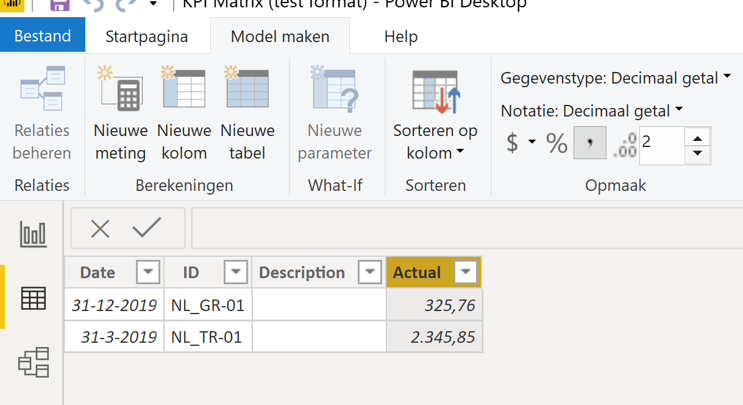This screenshot has height=405, width=743.
Task: Click the Power BI logo icon
Action: click(x=12, y=4)
